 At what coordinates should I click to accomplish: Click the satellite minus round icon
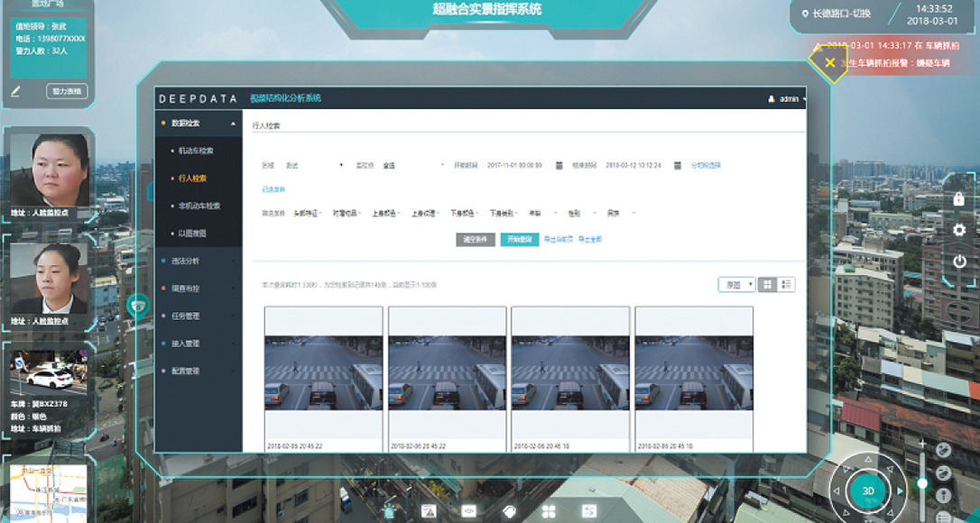pos(943,473)
